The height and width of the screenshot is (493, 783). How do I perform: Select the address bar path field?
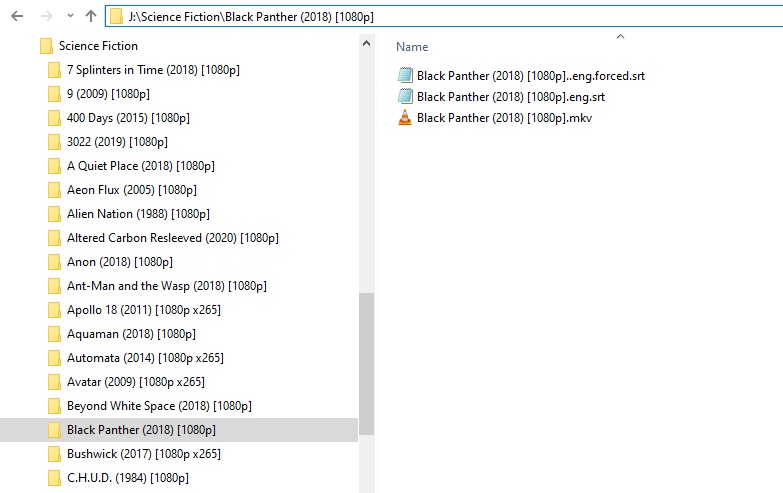pyautogui.click(x=444, y=16)
